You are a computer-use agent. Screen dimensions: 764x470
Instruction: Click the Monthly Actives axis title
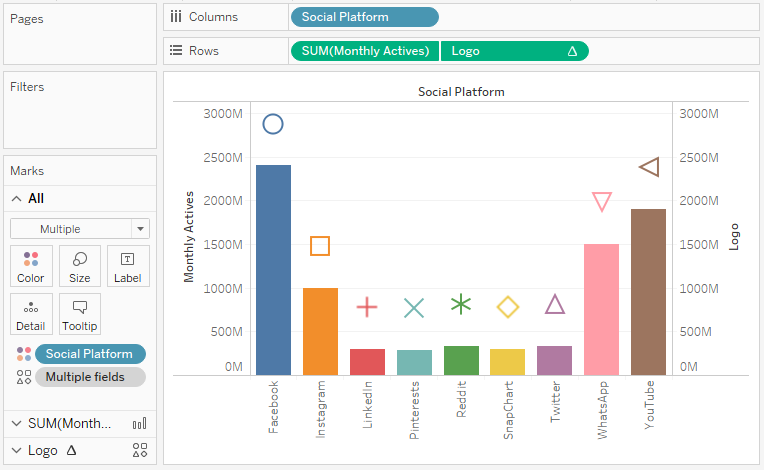pos(189,237)
